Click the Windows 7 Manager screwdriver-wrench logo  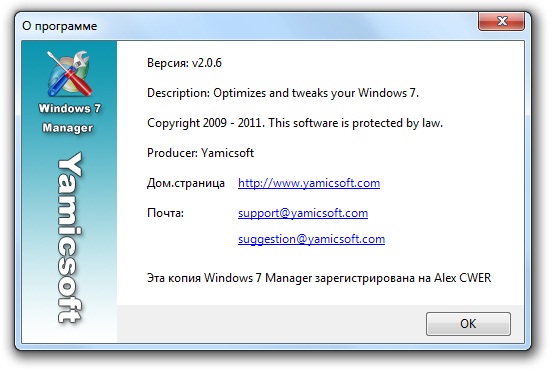point(69,74)
